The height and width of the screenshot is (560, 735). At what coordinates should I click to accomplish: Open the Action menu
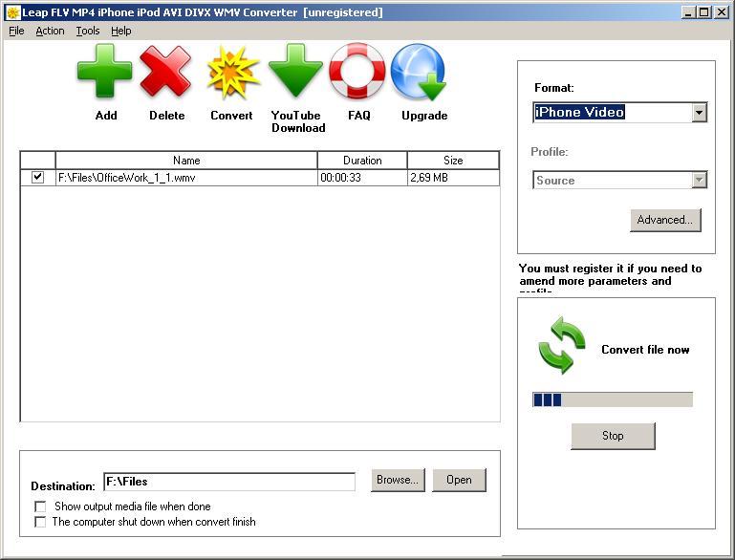pos(50,31)
